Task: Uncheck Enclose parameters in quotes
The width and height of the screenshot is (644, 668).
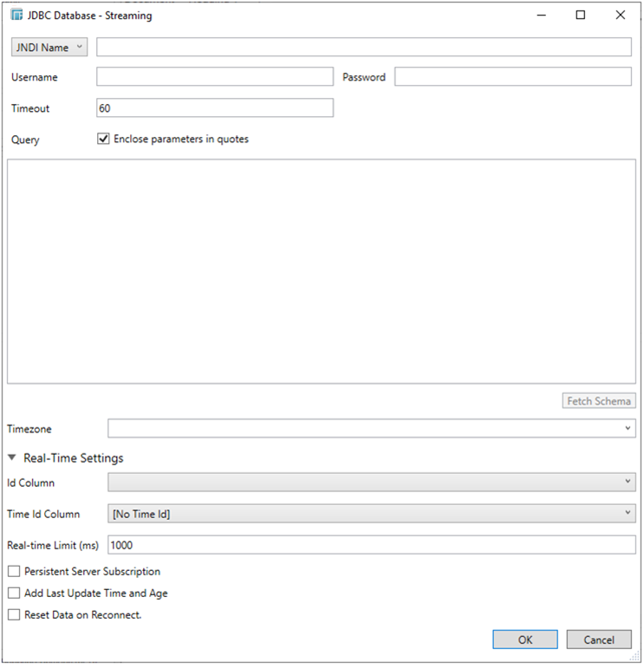Action: [104, 139]
